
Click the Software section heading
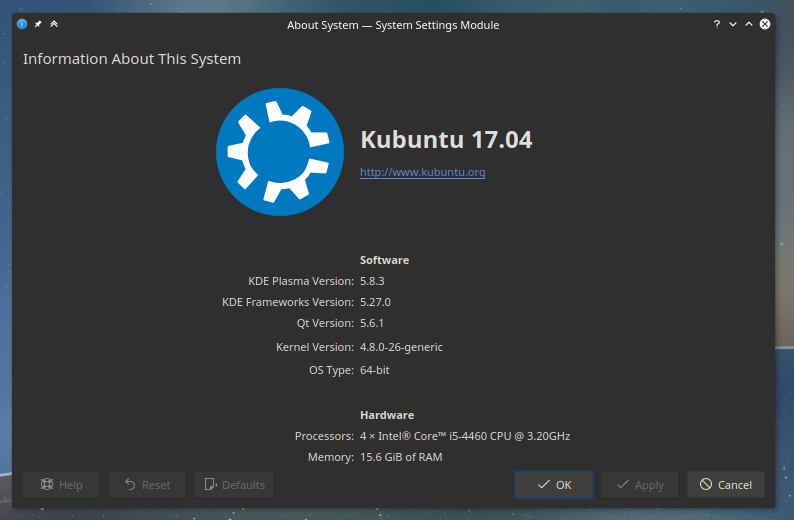click(384, 260)
